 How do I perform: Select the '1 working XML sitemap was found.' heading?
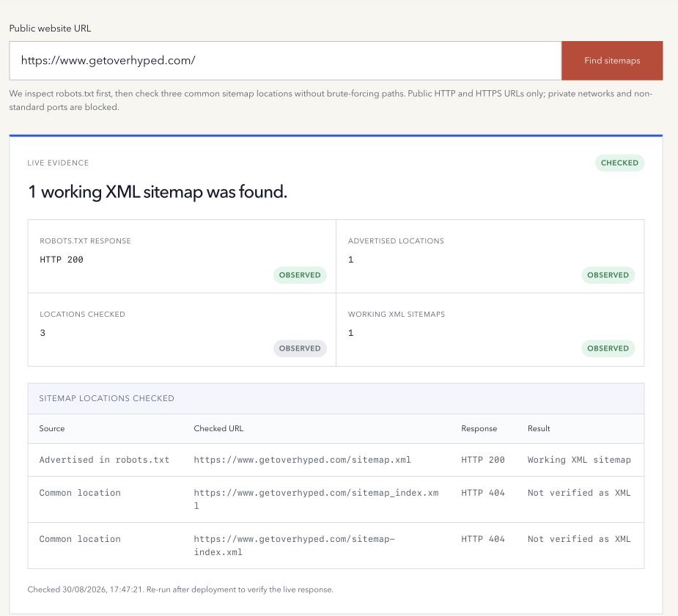(x=158, y=191)
